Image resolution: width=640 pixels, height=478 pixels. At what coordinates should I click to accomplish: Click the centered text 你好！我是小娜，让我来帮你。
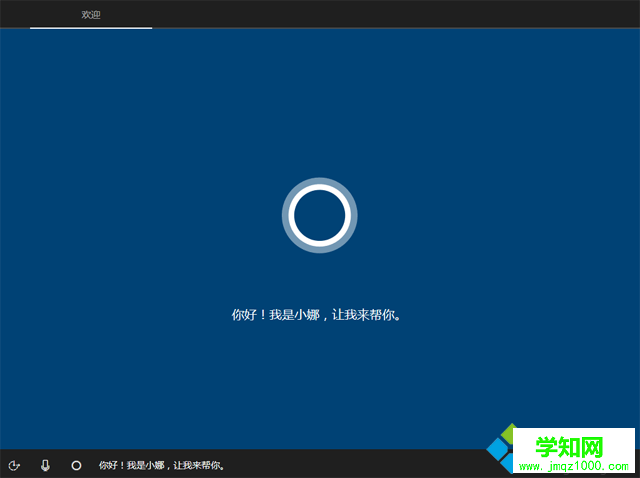pos(317,315)
